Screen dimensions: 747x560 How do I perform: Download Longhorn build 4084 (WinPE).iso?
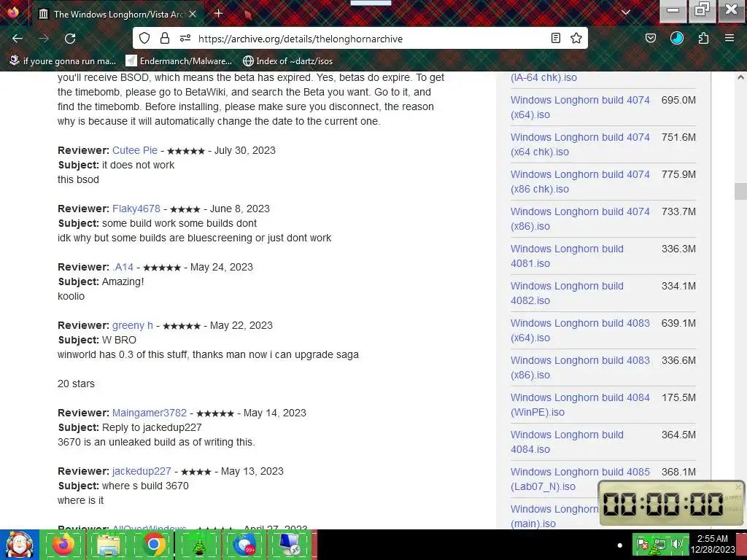(580, 404)
